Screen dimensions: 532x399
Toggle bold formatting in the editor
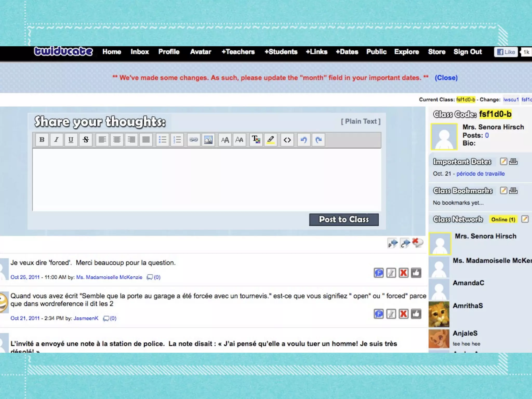coord(42,140)
